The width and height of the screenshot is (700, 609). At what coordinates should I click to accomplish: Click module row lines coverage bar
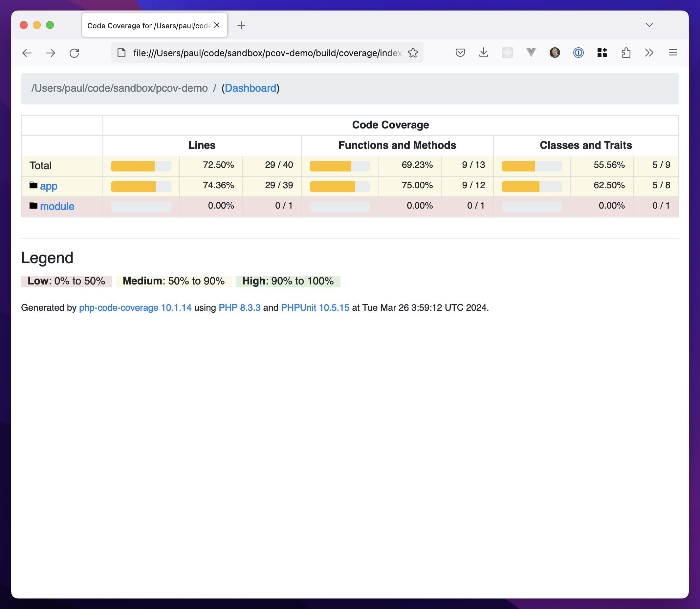pyautogui.click(x=141, y=207)
